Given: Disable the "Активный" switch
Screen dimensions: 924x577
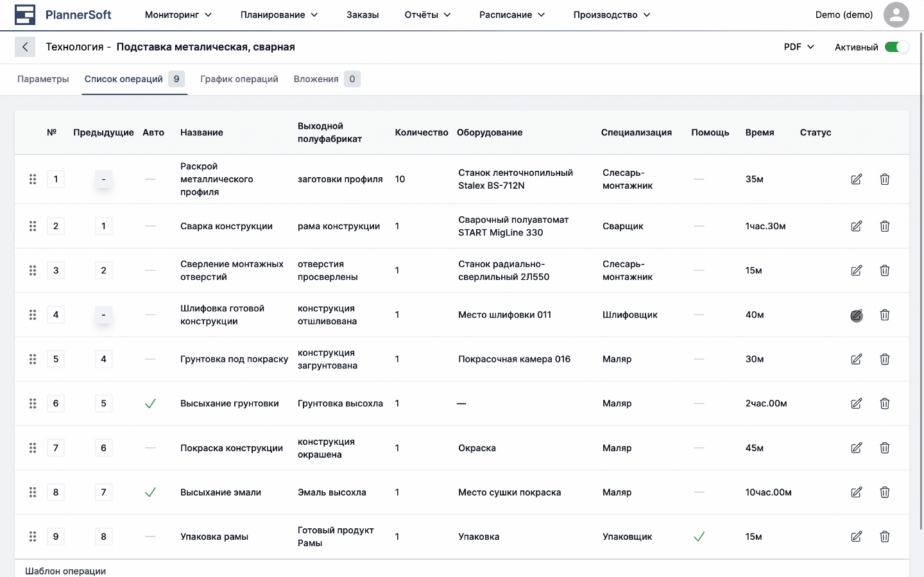Looking at the screenshot, I should pos(896,46).
